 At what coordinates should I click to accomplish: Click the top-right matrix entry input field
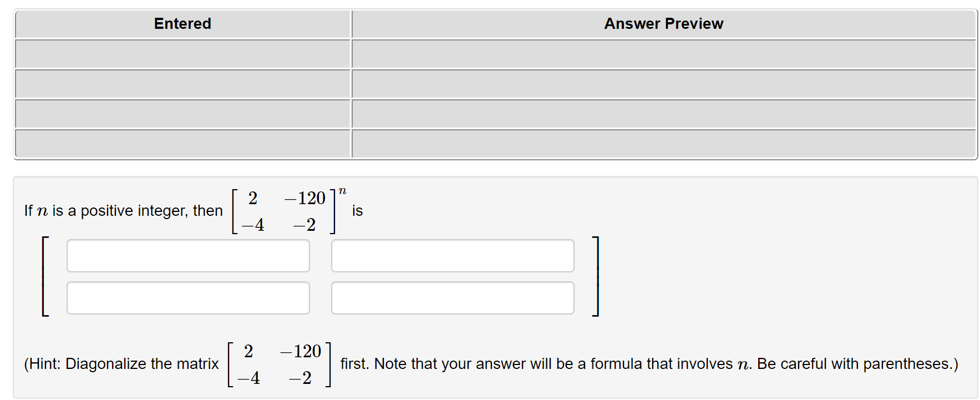pyautogui.click(x=453, y=255)
